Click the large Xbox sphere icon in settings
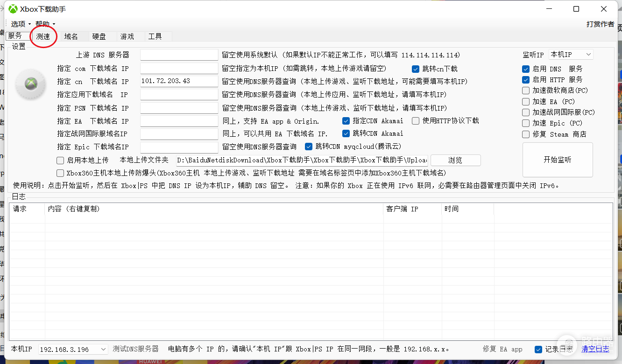Viewport: 622px width, 364px height. click(x=31, y=84)
